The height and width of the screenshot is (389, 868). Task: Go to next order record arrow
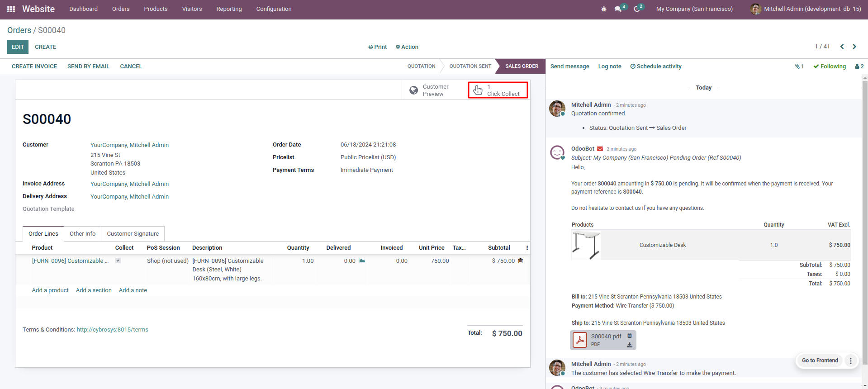click(854, 47)
